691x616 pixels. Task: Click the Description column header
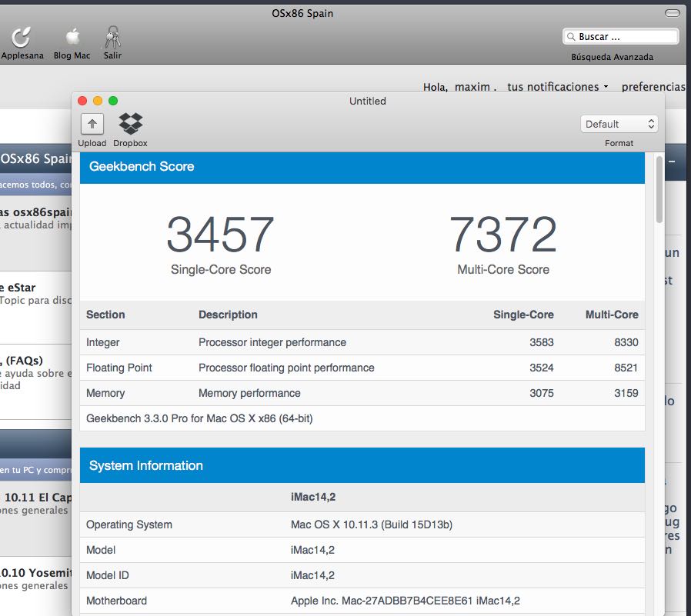click(x=228, y=315)
